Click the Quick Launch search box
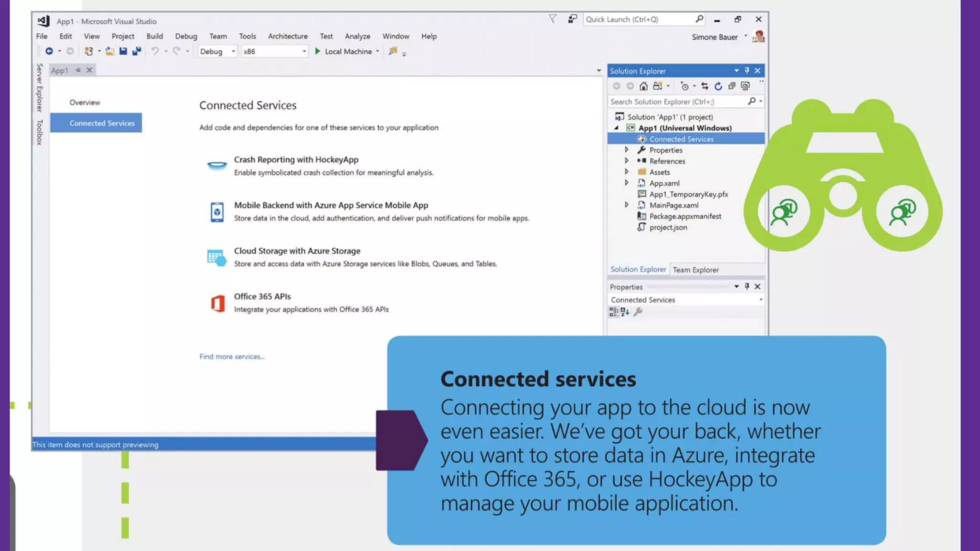The height and width of the screenshot is (551, 980). coord(639,20)
